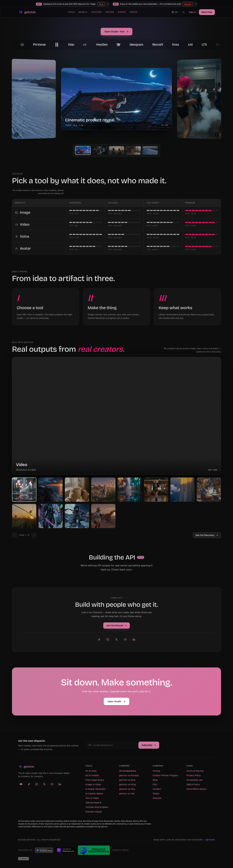Screen dimensions: 233x868
Task: Click the Avatar modality person icon
Action: (17, 248)
